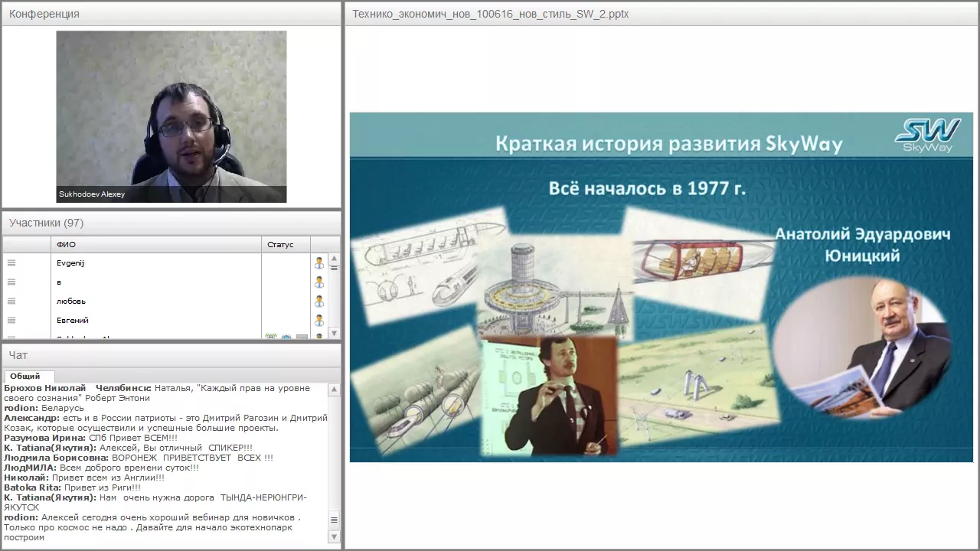Click the user avatar icon for participant "в"
The image size is (980, 551).
pyautogui.click(x=319, y=282)
